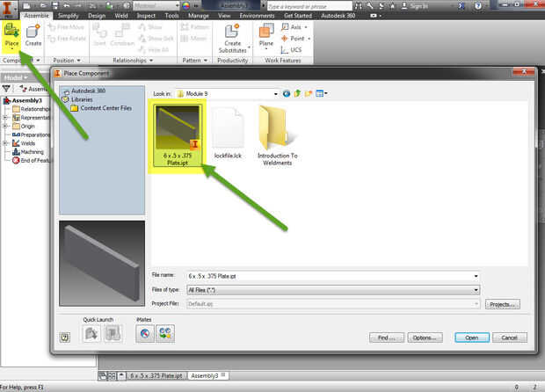
Task: Click the help icon in dialog
Action: [65, 338]
